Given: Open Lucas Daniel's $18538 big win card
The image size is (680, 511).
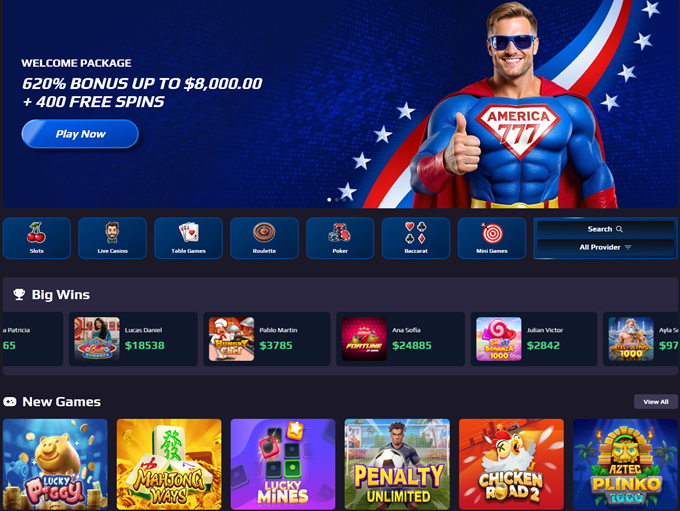Looking at the screenshot, I should pos(133,339).
